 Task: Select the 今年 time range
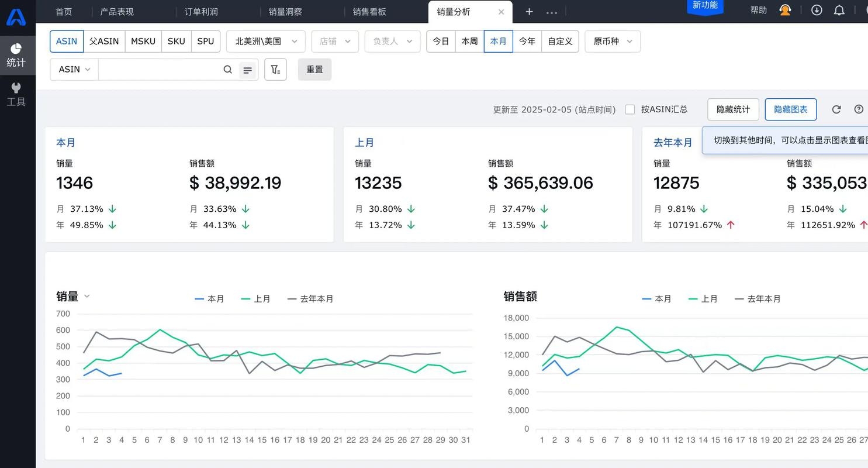(x=527, y=42)
